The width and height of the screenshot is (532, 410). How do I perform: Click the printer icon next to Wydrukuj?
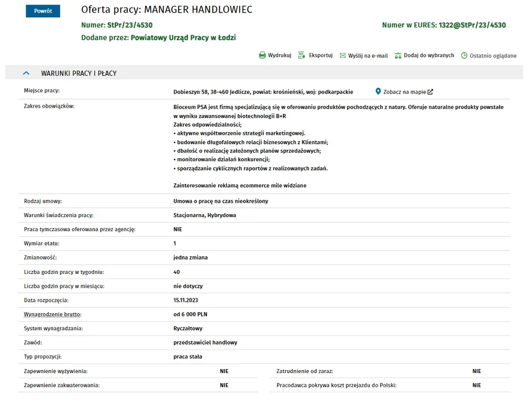(262, 55)
